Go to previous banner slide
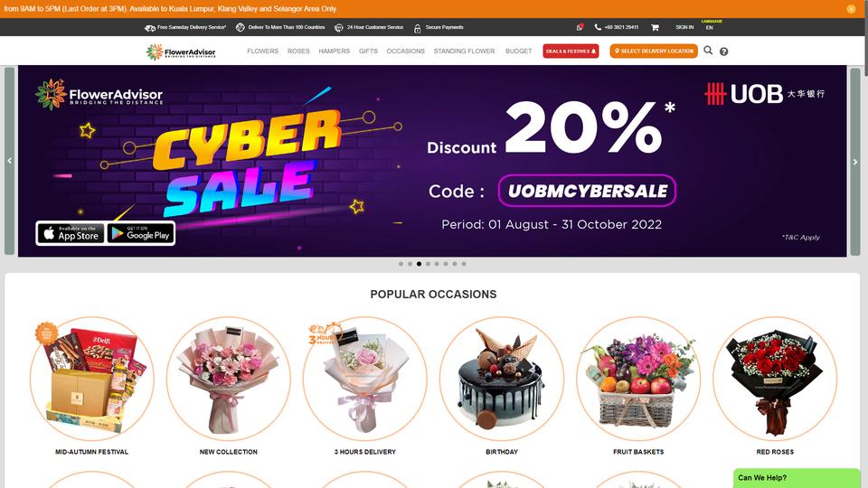 9,161
